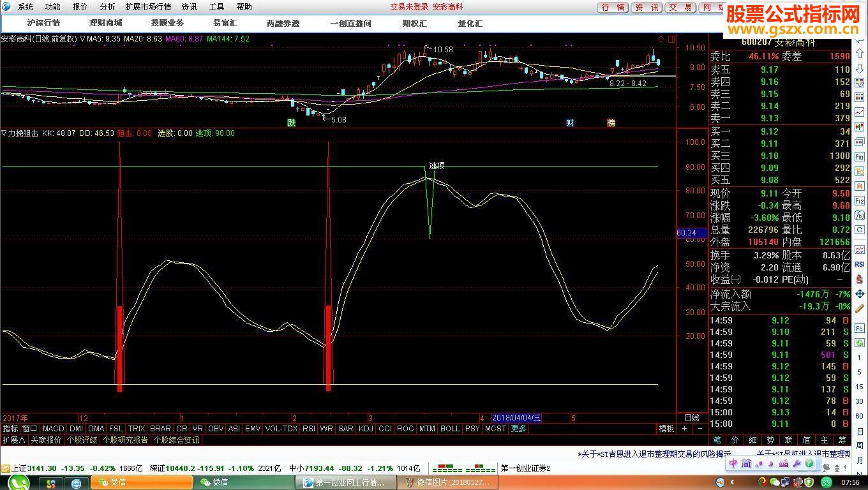Open the candlestick K-line chart icon
868x490 pixels.
pos(860,126)
